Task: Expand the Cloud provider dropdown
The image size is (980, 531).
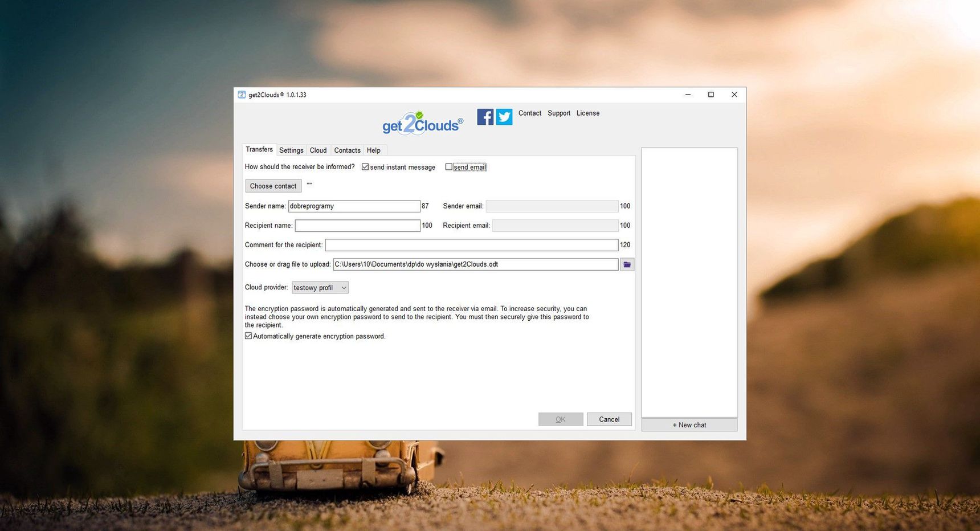Action: (320, 288)
